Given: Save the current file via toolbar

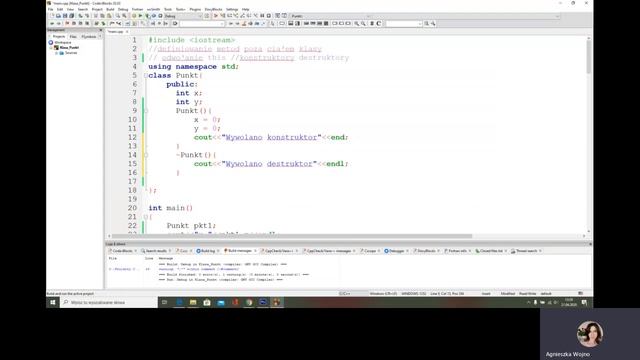Looking at the screenshot, I should coord(65,16).
